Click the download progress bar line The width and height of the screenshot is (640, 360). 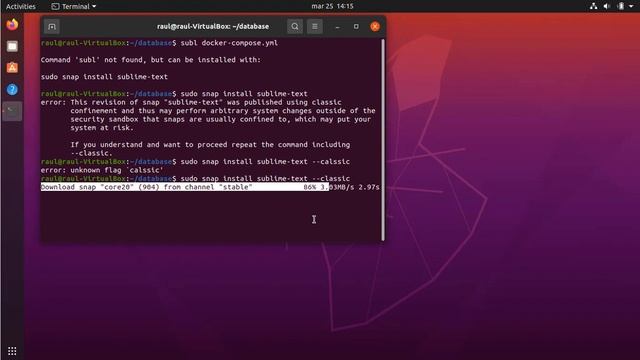tap(210, 187)
